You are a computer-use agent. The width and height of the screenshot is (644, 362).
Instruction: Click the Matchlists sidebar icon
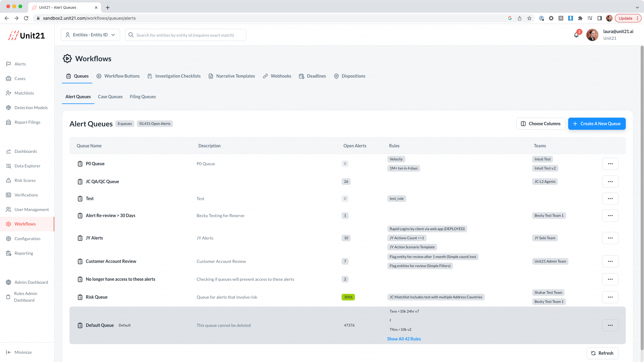pyautogui.click(x=8, y=93)
